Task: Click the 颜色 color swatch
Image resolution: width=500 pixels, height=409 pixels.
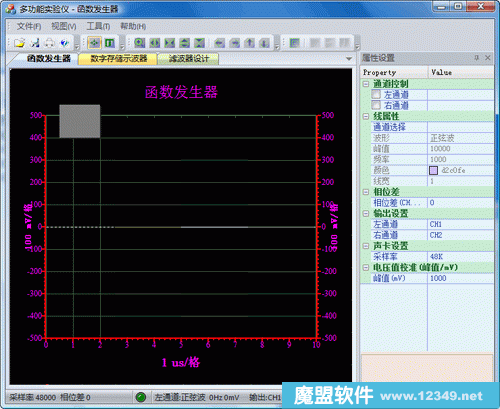Action: (x=433, y=170)
